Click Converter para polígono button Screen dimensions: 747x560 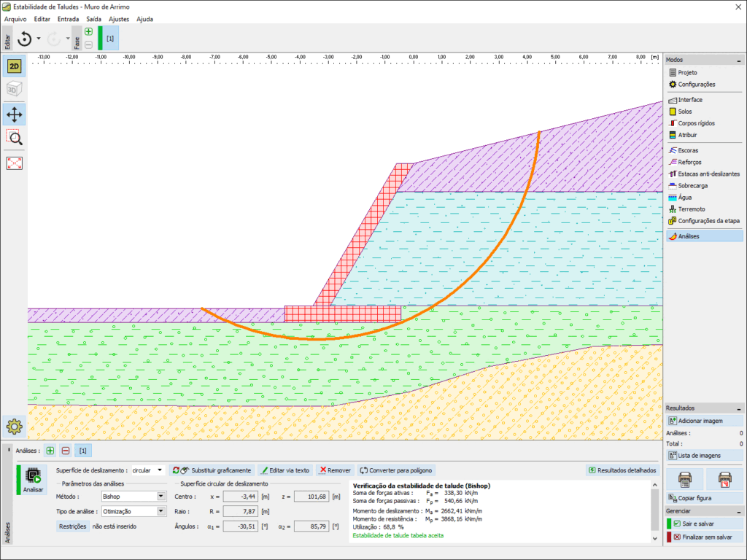[x=396, y=470]
